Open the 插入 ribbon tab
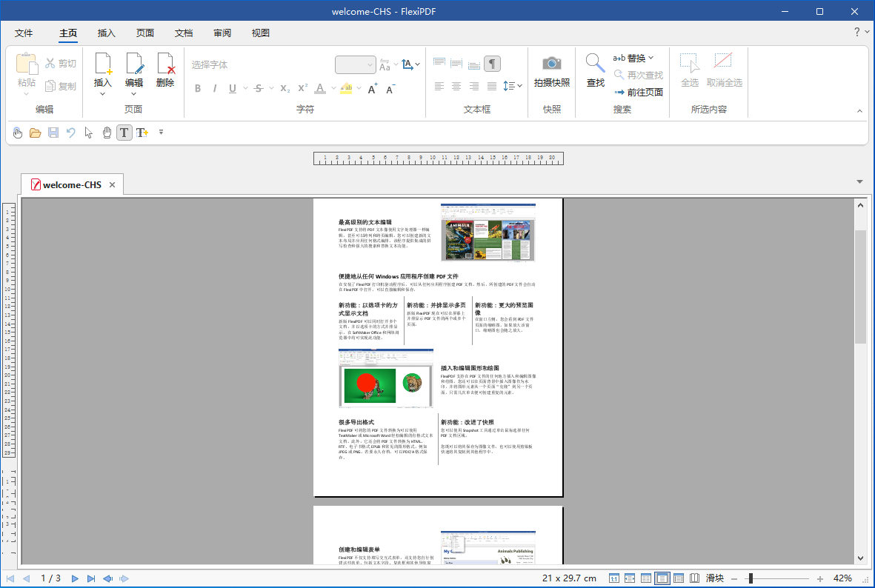The image size is (875, 588). [106, 33]
